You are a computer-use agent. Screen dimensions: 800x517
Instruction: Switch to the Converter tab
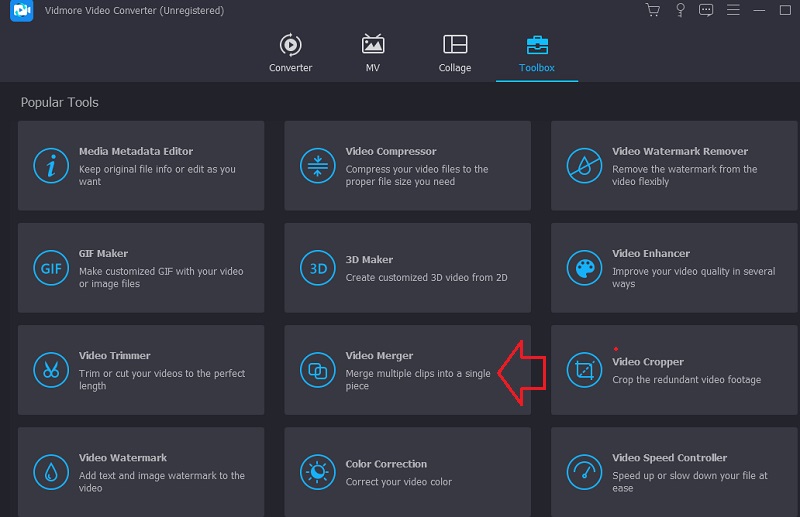[x=290, y=54]
